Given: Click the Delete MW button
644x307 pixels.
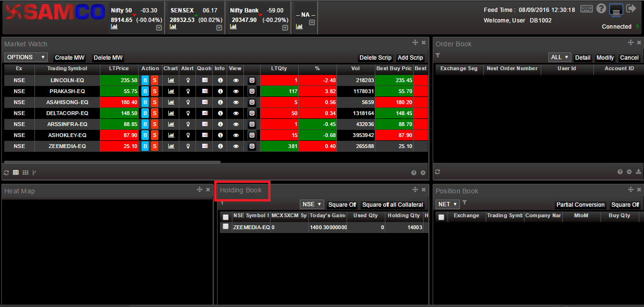Looking at the screenshot, I should click(108, 58).
